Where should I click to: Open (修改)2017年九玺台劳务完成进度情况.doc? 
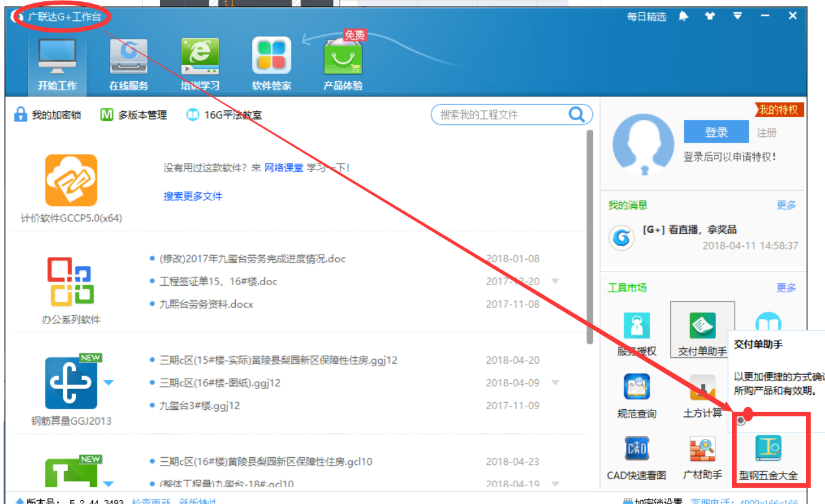point(253,258)
